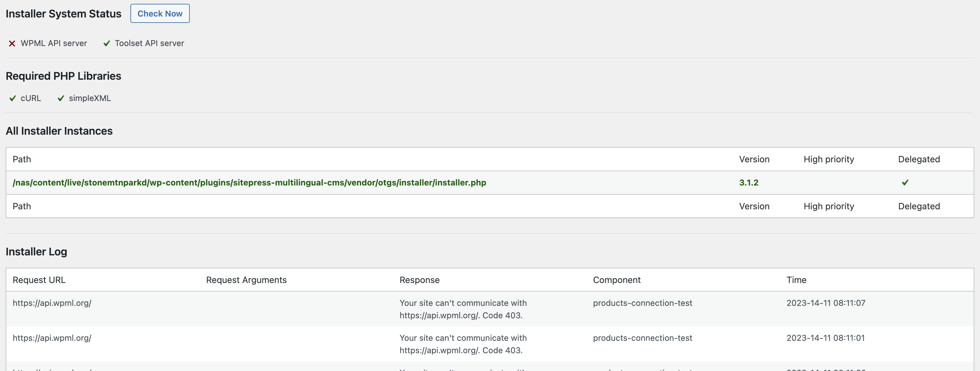Click the Code 403 response in the 08:11:01 row
980x371 pixels.
(463, 344)
